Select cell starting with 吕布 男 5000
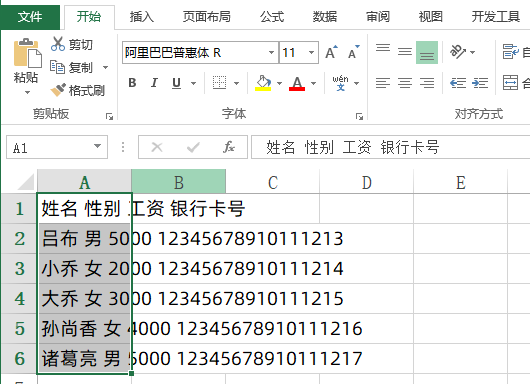 click(x=84, y=239)
